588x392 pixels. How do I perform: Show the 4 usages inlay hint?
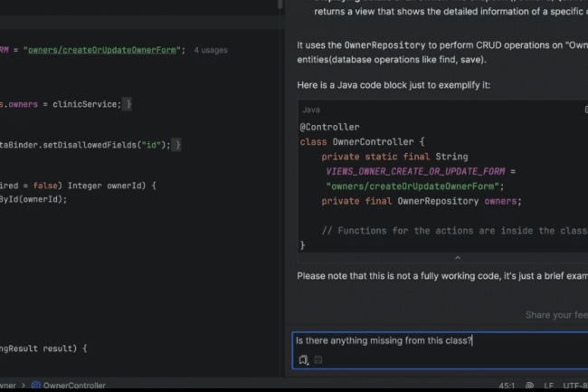pyautogui.click(x=211, y=51)
